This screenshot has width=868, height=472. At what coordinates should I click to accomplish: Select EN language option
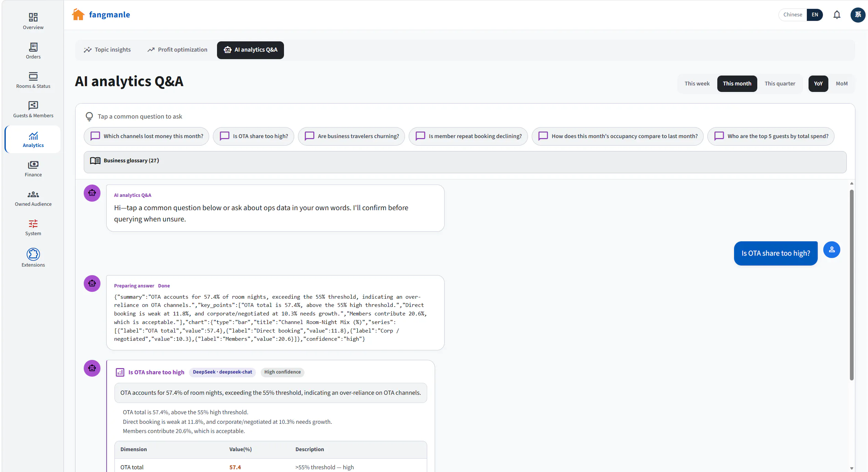coord(815,15)
